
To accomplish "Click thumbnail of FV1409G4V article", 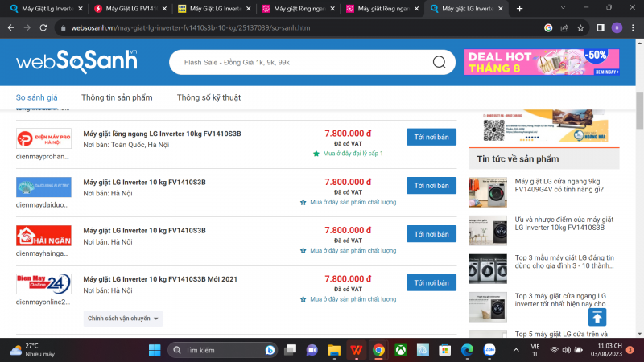I will 488,192.
